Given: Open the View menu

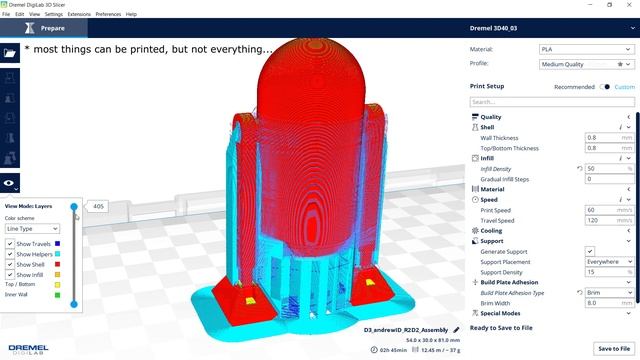Looking at the screenshot, I should point(35,14).
